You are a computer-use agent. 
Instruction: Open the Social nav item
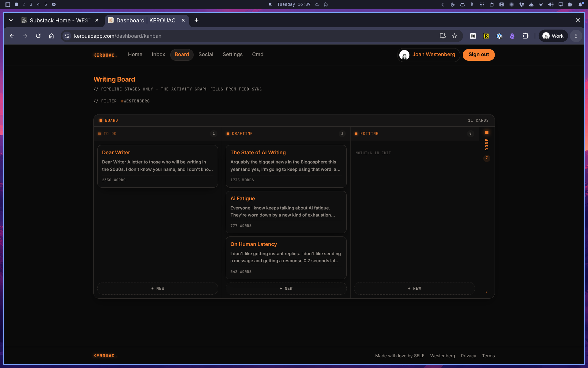click(x=206, y=55)
